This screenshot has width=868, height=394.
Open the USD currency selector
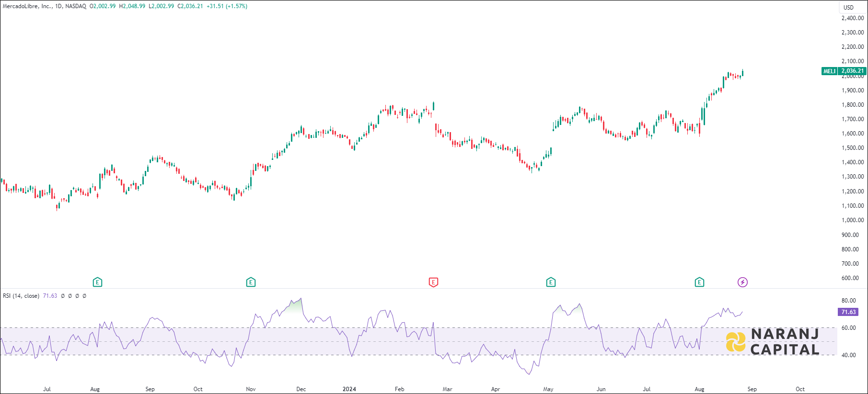tap(848, 7)
